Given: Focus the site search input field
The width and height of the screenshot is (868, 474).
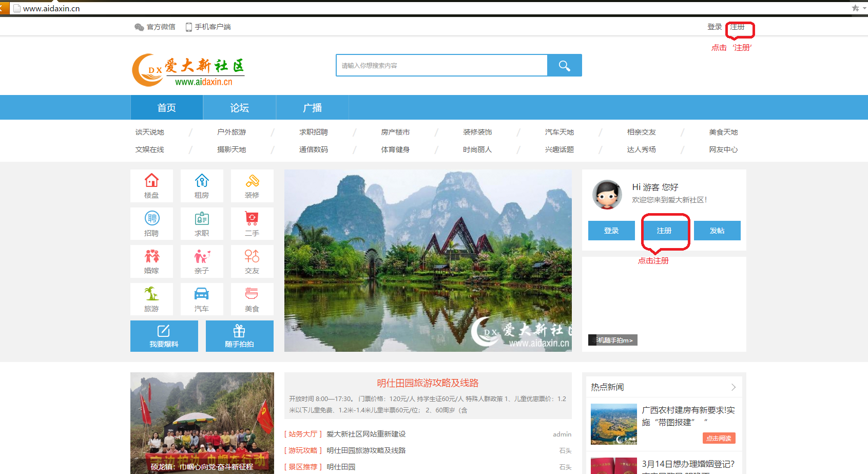Looking at the screenshot, I should click(x=441, y=66).
